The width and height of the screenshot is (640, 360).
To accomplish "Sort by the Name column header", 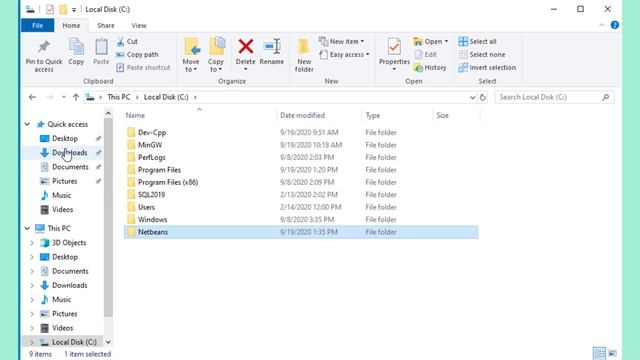I will 200,116.
